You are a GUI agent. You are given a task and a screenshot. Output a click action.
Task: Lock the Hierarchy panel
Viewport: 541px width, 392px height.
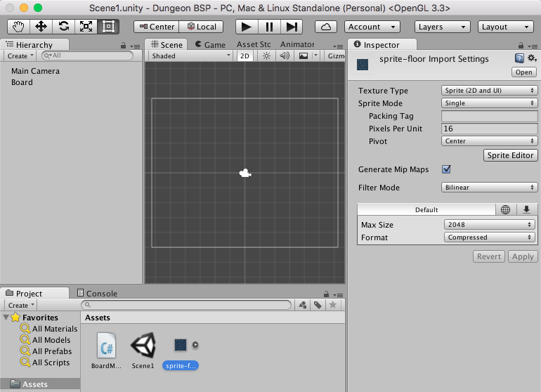(123, 46)
